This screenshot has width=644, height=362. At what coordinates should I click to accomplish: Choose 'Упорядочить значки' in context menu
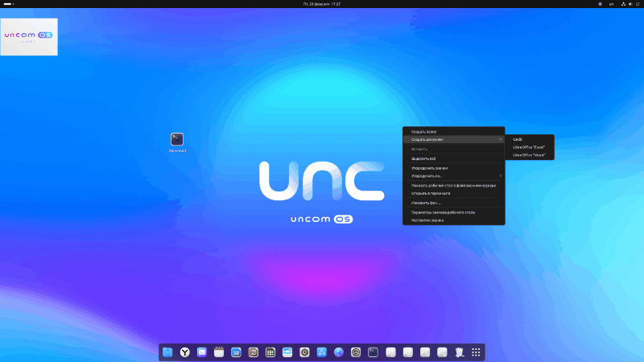click(x=453, y=168)
